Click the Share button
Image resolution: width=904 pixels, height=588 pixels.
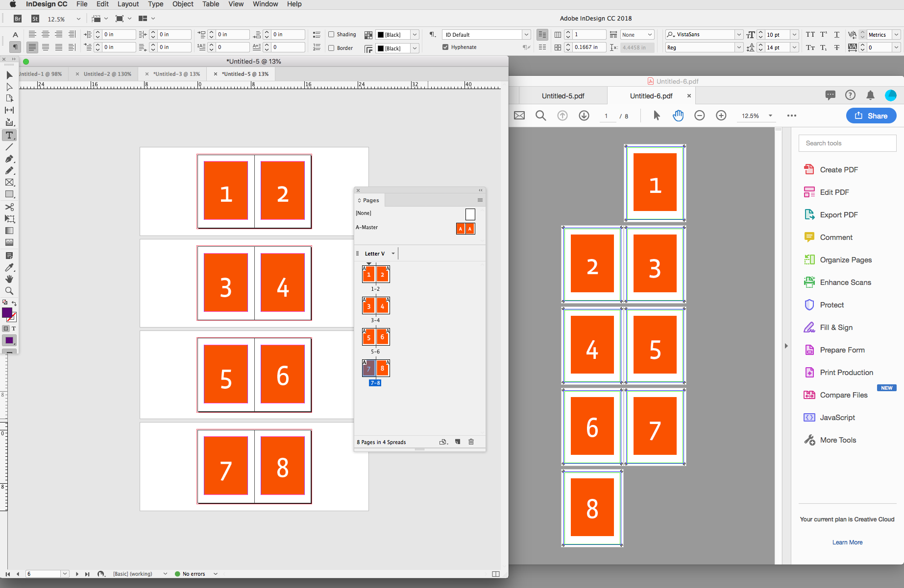(x=871, y=116)
